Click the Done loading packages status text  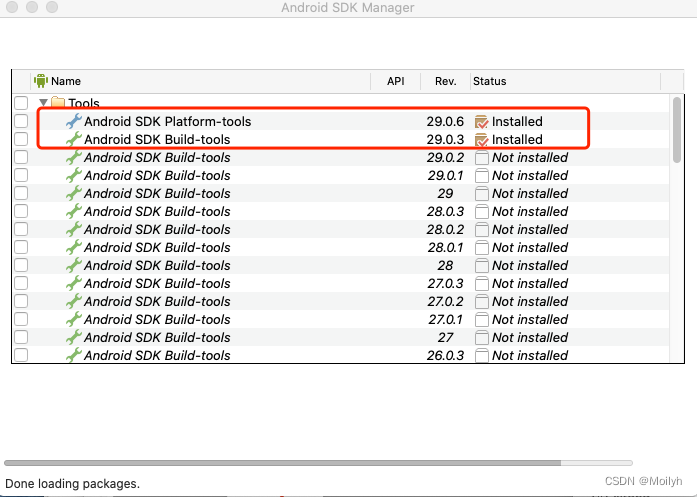pyautogui.click(x=72, y=484)
